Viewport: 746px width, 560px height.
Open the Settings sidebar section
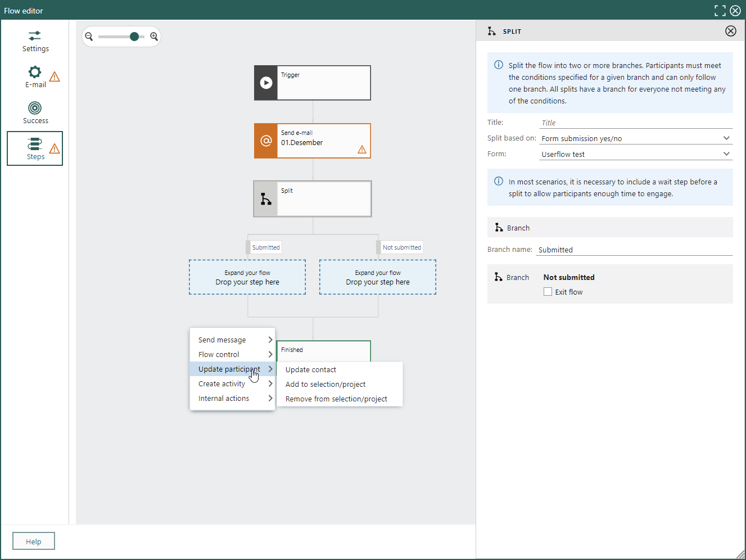point(35,42)
